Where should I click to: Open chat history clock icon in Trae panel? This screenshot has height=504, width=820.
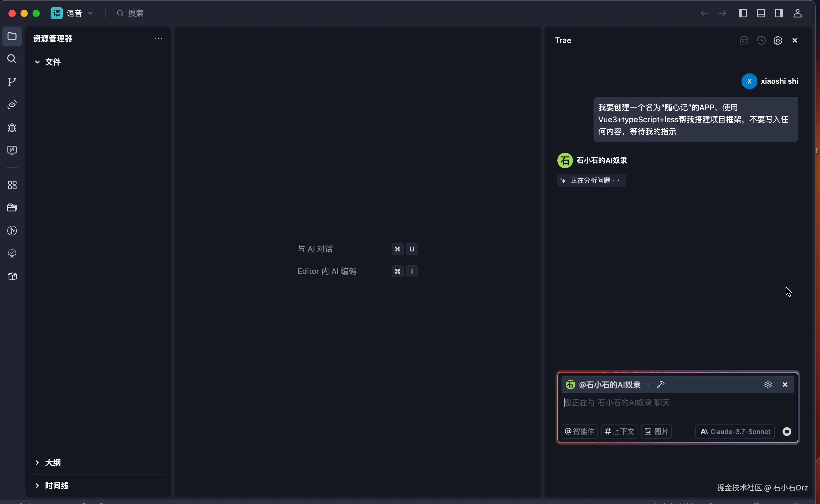[761, 40]
